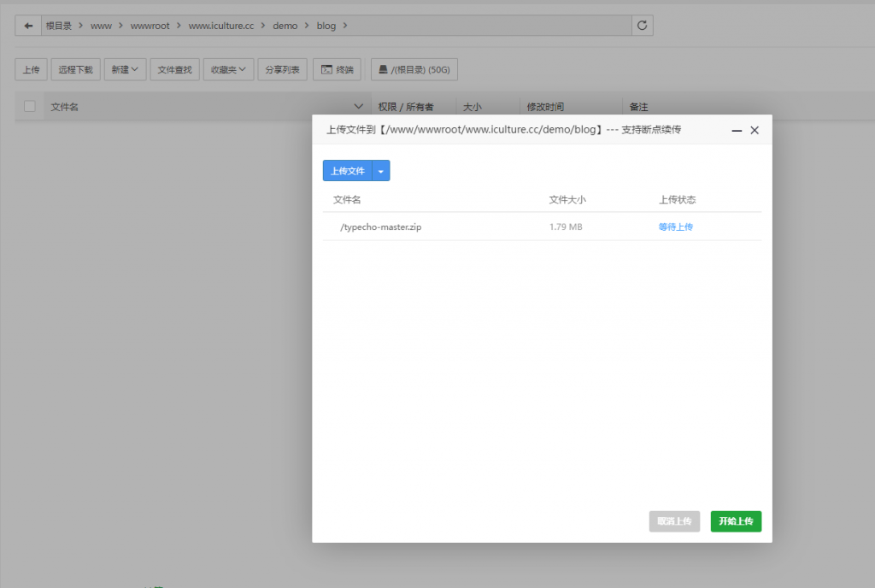
Task: Navigate to 根目录 breadcrumb
Action: point(59,26)
